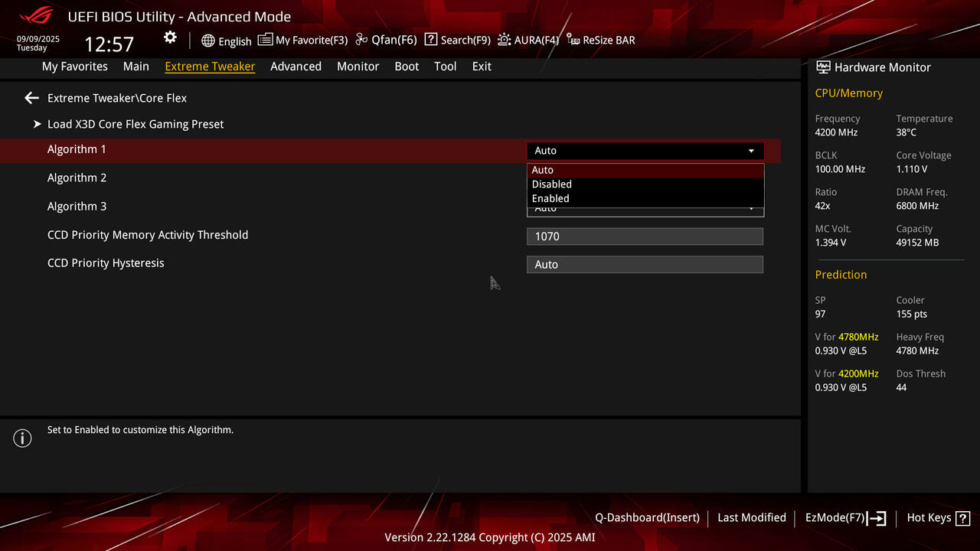This screenshot has height=551, width=980.
Task: Click CCD Priority Memory Activity Threshold field
Action: [x=645, y=236]
